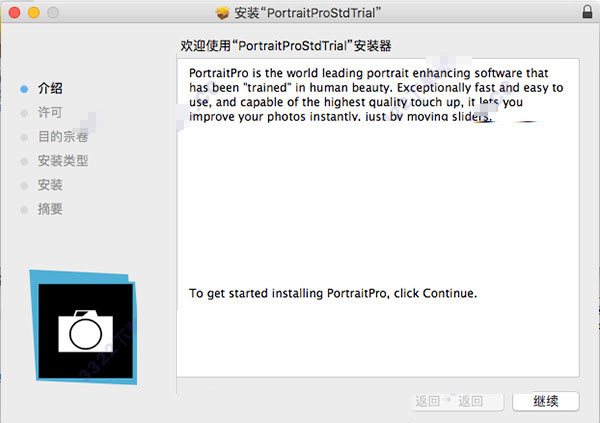Click the PortraitPro camera logo image
This screenshot has width=600, height=423.
click(83, 327)
